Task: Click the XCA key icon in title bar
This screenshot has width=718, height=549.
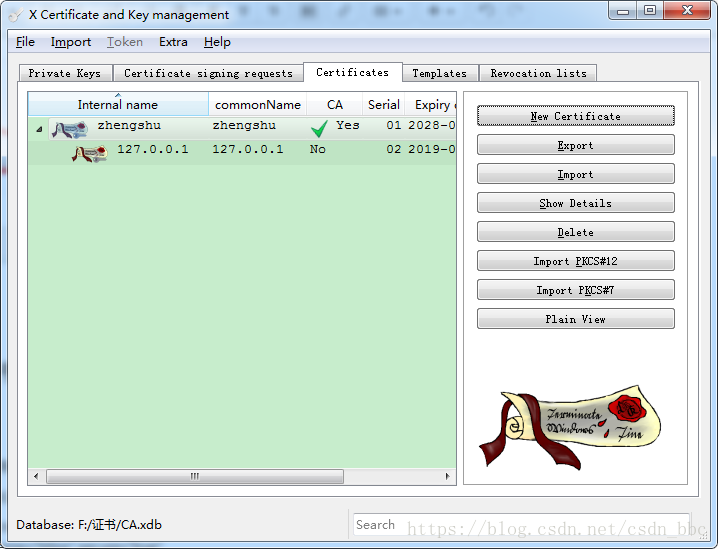Action: (16, 15)
